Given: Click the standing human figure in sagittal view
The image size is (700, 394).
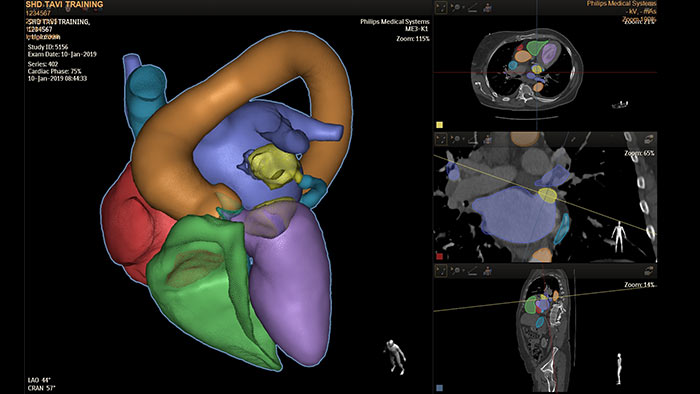Looking at the screenshot, I should click(x=620, y=368).
